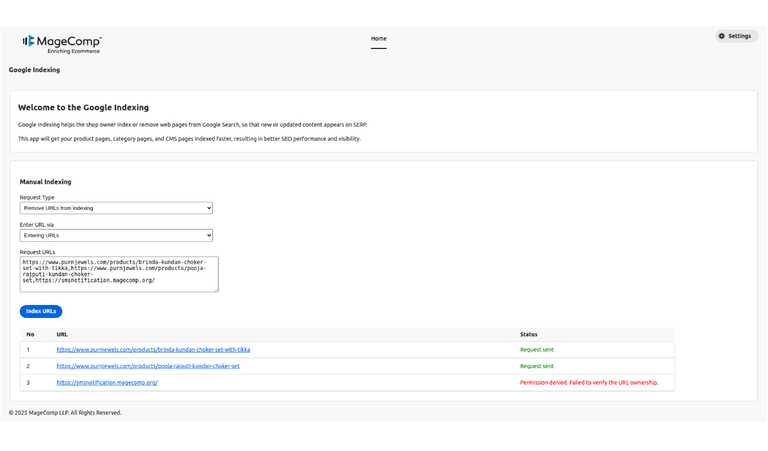Open the smsnotification.magecomp.org link
This screenshot has height=451, width=768.
pos(107,382)
